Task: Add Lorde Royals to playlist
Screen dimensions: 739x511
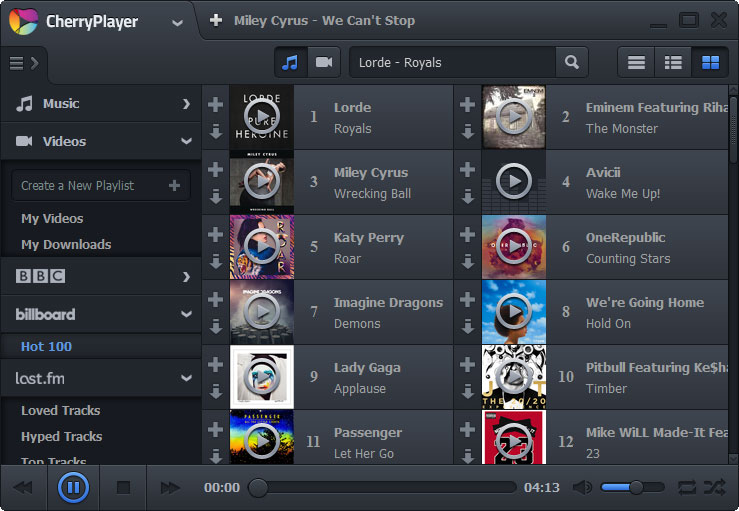Action: (215, 104)
